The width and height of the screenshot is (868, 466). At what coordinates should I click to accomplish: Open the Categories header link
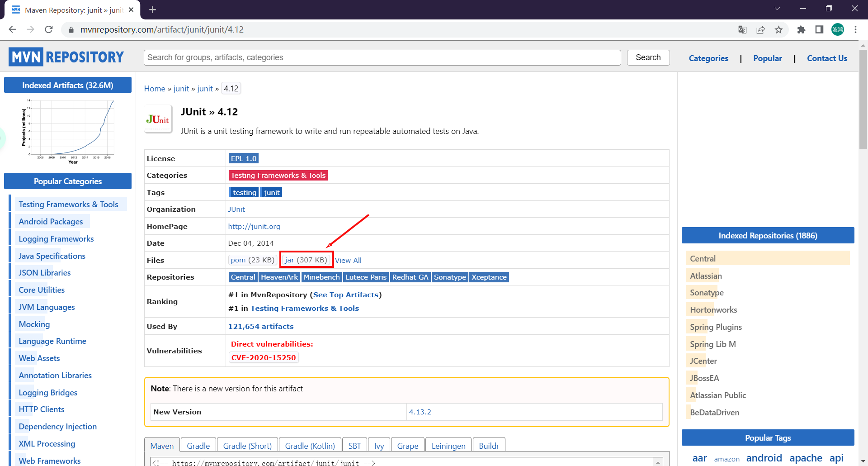coord(708,58)
